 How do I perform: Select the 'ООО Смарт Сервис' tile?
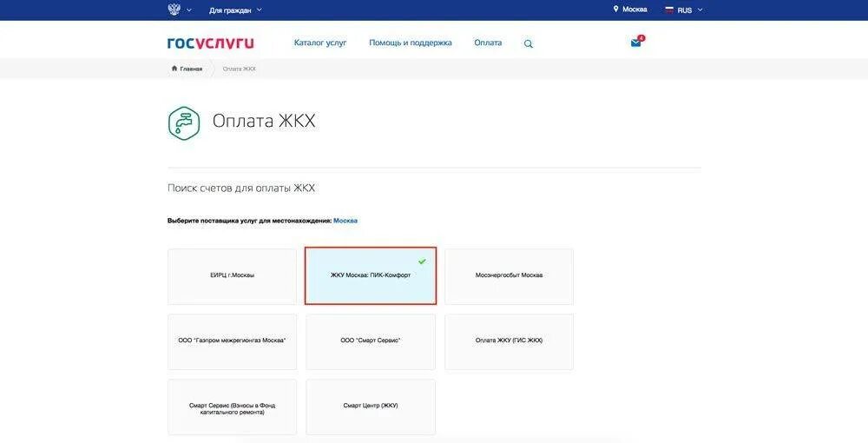(x=371, y=341)
